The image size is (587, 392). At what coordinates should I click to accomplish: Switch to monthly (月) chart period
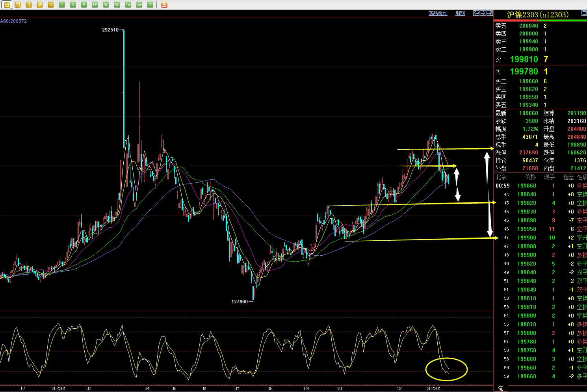[29, 5]
